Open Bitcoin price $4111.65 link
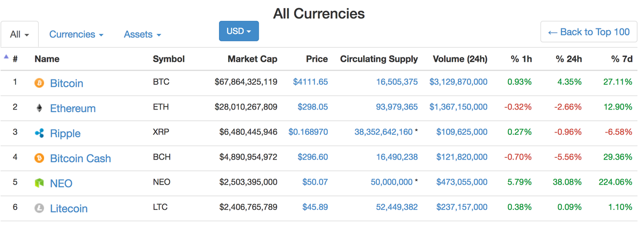Image resolution: width=644 pixels, height=226 pixels. (x=310, y=82)
